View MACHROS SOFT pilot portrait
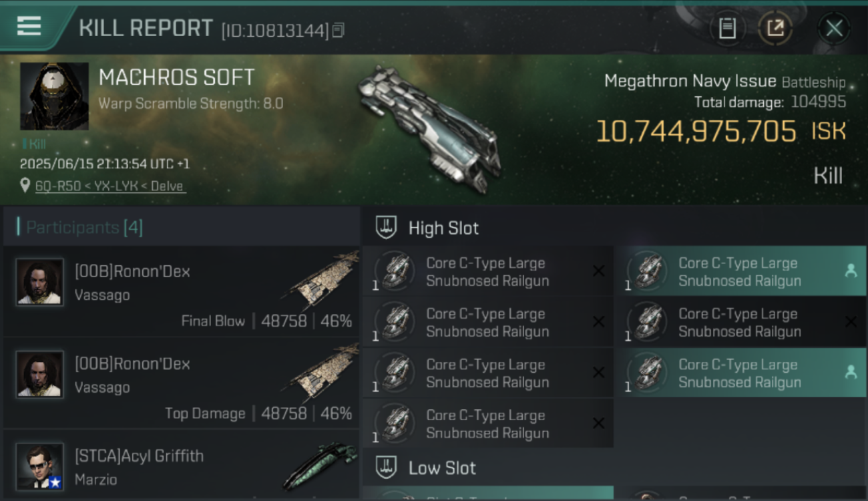 coord(54,96)
